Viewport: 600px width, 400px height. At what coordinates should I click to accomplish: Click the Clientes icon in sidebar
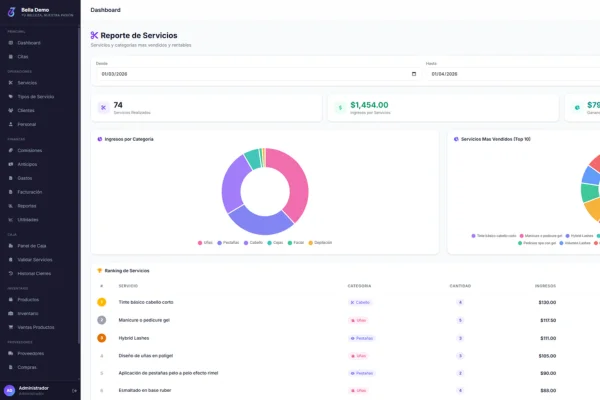(10, 110)
